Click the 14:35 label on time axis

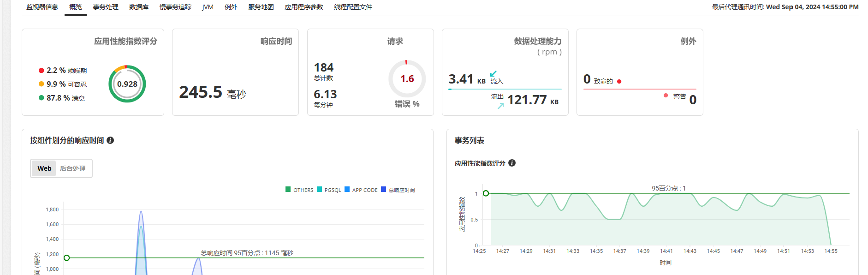coord(596,251)
